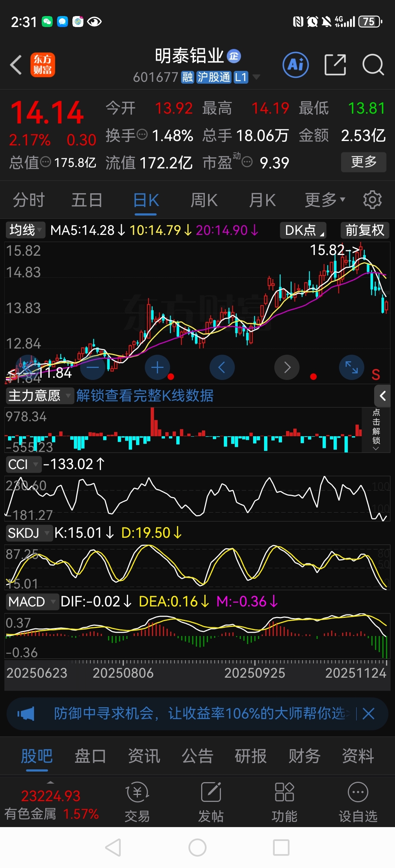Screen dimensions: 395x868
Task: Tap the red S marker on chart
Action: (x=376, y=375)
